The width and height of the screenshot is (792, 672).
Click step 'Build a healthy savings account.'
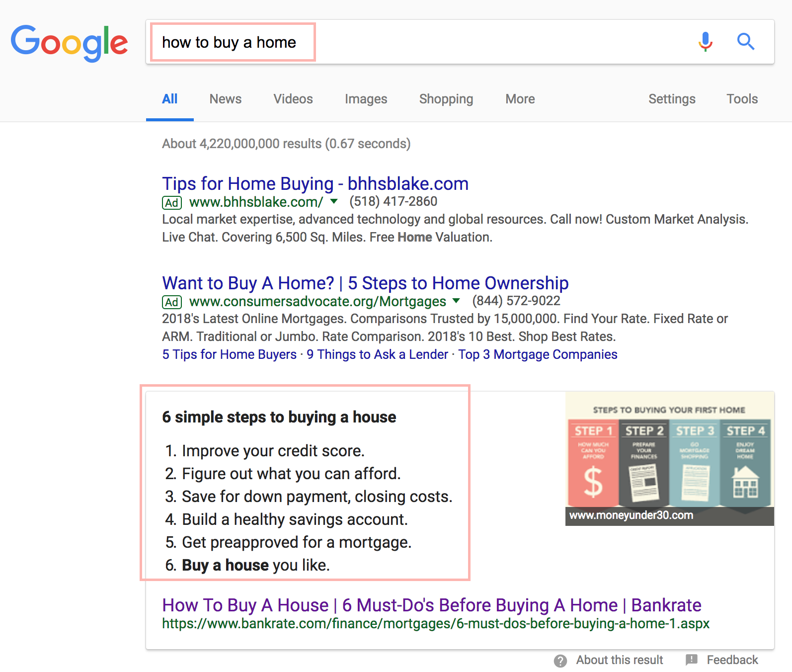[x=295, y=519]
